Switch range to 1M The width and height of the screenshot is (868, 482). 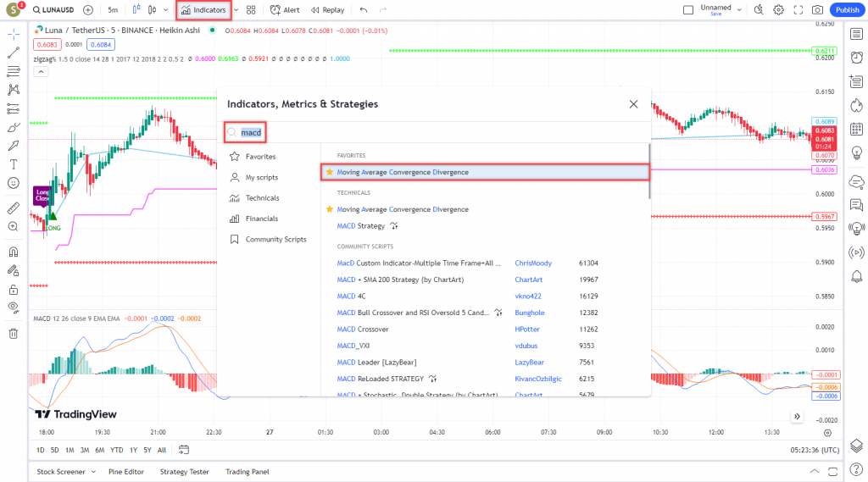(x=70, y=450)
